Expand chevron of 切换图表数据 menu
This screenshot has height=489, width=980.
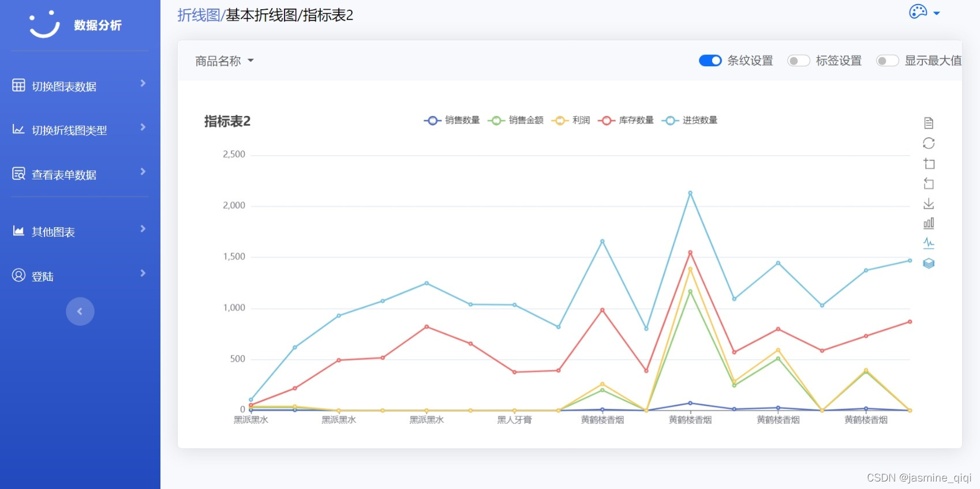pos(143,83)
